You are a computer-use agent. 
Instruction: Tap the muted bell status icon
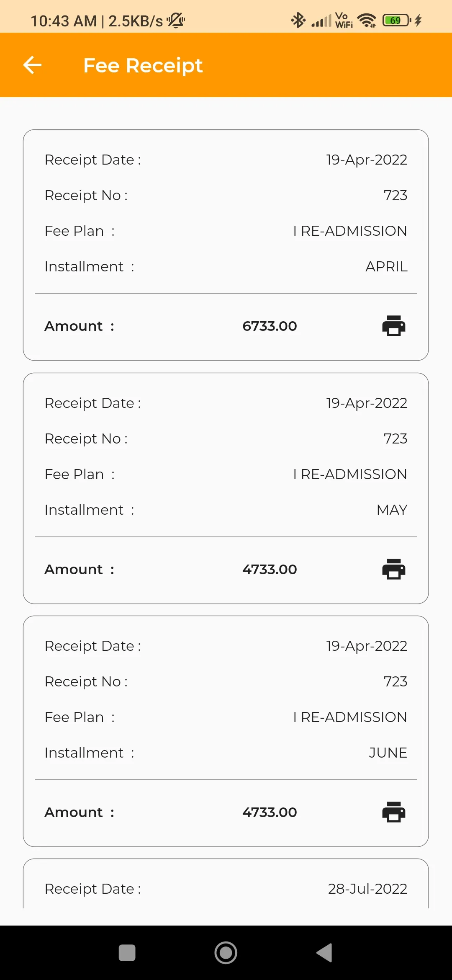[176, 20]
